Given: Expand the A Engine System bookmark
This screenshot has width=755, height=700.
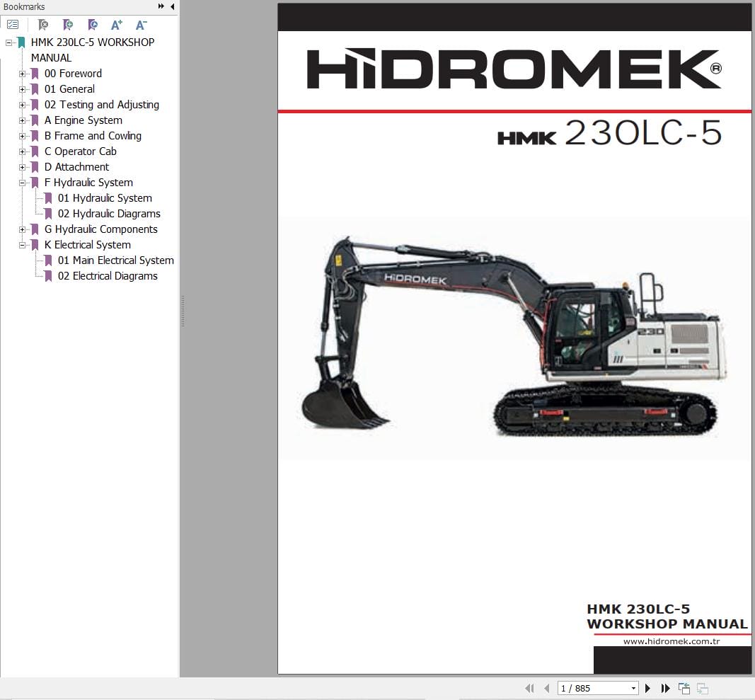Looking at the screenshot, I should click(x=23, y=120).
